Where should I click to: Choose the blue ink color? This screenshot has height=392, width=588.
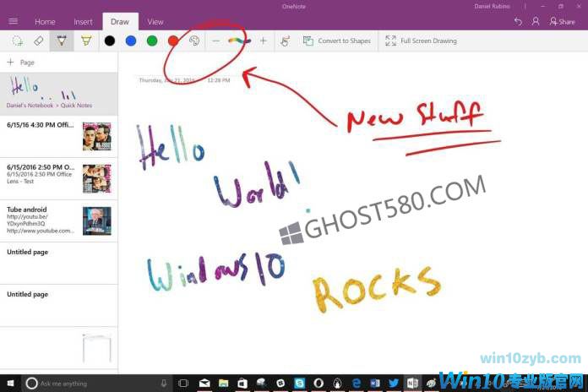(130, 41)
